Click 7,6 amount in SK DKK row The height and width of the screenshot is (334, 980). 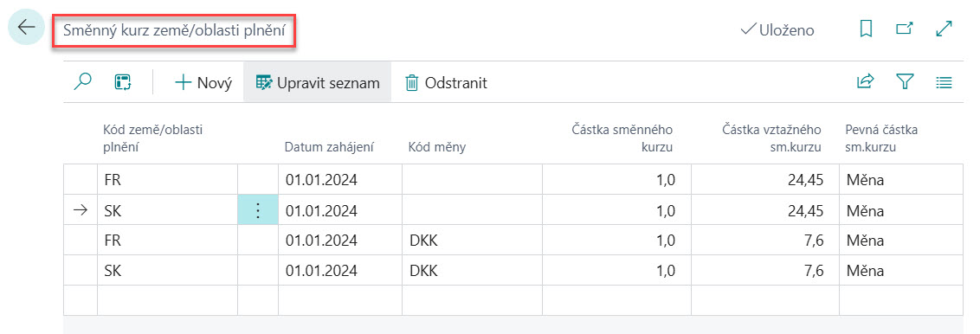(x=765, y=270)
